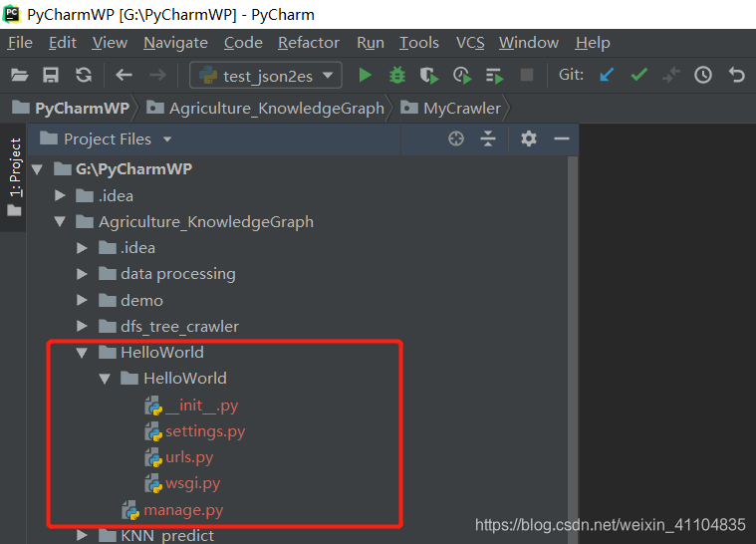Toggle the 1: Project side tab
756x544 pixels.
coord(15,177)
